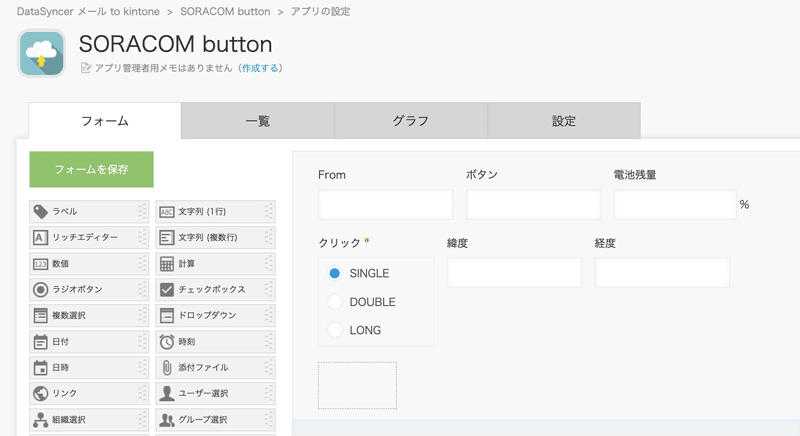
Task: Select the チェックボックス field icon
Action: pos(167,290)
